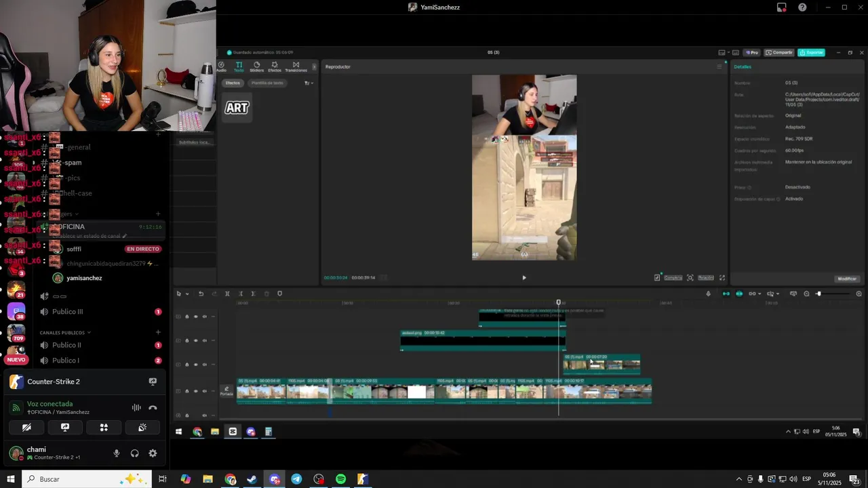Click the timeline marker shield icon
This screenshot has height=488, width=868.
pyautogui.click(x=279, y=293)
